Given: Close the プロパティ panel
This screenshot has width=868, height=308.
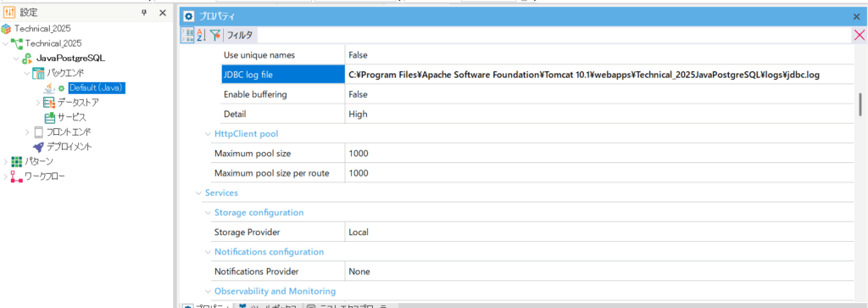Looking at the screenshot, I should 856,17.
